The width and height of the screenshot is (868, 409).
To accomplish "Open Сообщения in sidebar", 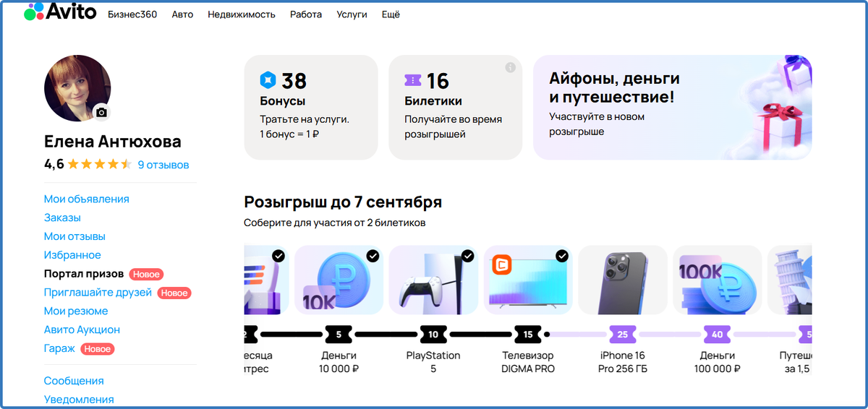I will [74, 381].
